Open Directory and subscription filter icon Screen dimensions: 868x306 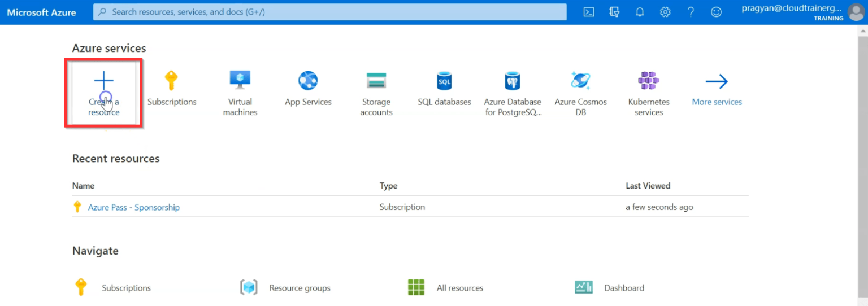pyautogui.click(x=614, y=12)
